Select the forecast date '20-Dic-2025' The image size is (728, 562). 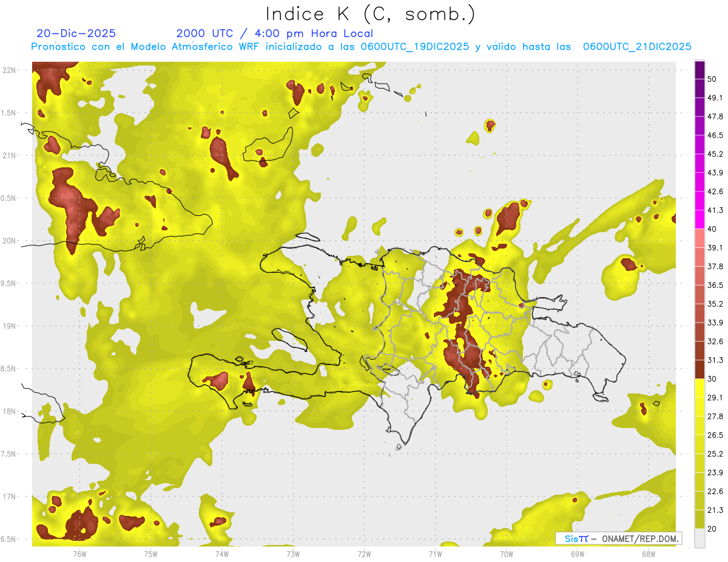[76, 33]
